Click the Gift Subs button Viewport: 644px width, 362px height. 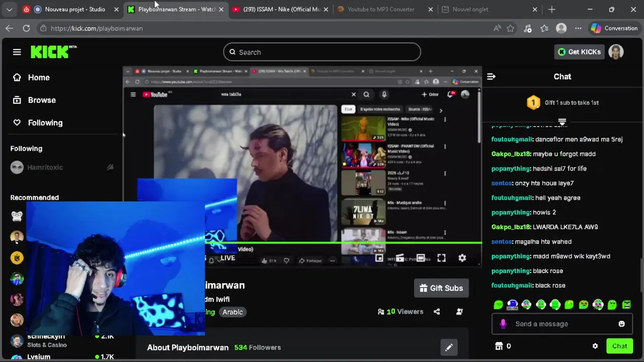point(441,288)
